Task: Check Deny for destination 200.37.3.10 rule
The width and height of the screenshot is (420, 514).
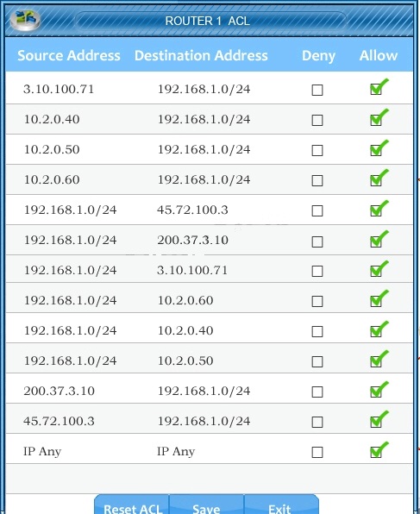Action: 317,241
